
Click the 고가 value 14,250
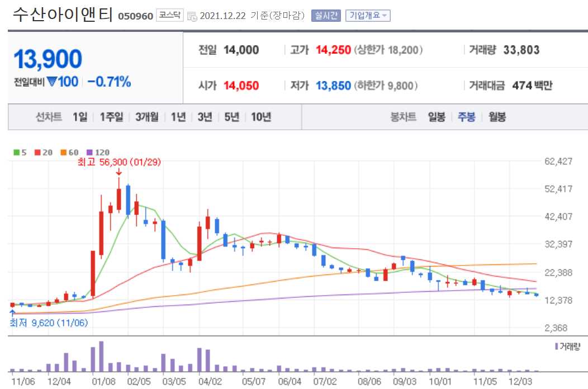(333, 50)
